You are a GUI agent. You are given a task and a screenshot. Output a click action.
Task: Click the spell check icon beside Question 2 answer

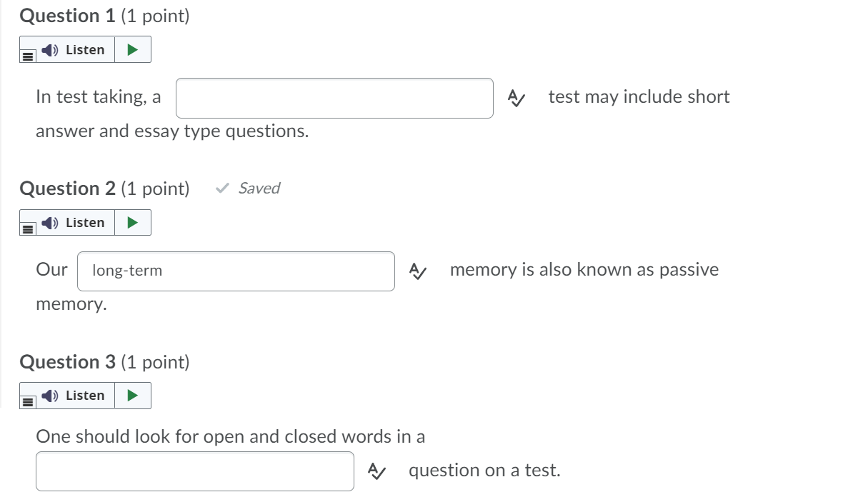(x=416, y=271)
